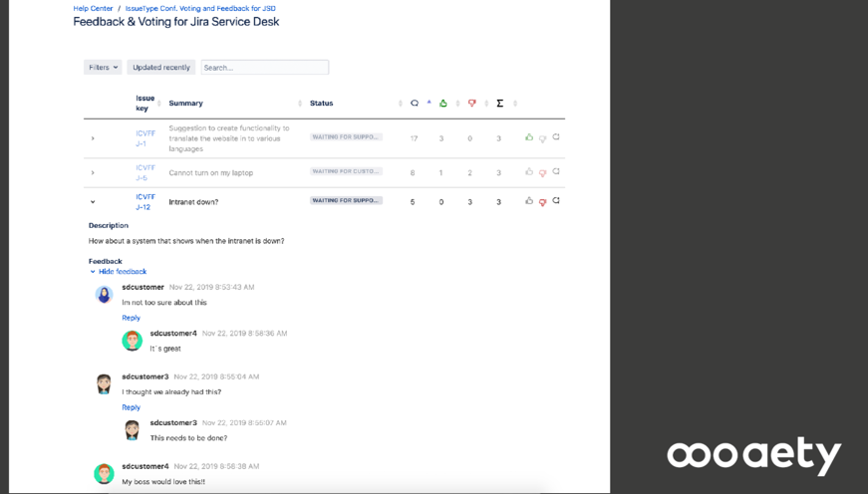Screen dimensions: 868x494
Task: Open comment icon for 'Intranet down?' row
Action: coord(556,200)
